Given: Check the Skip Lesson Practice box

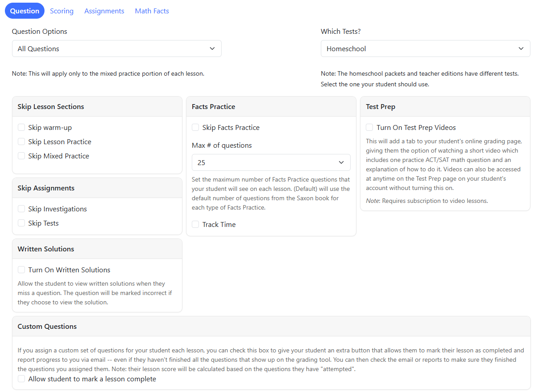Looking at the screenshot, I should (x=21, y=141).
